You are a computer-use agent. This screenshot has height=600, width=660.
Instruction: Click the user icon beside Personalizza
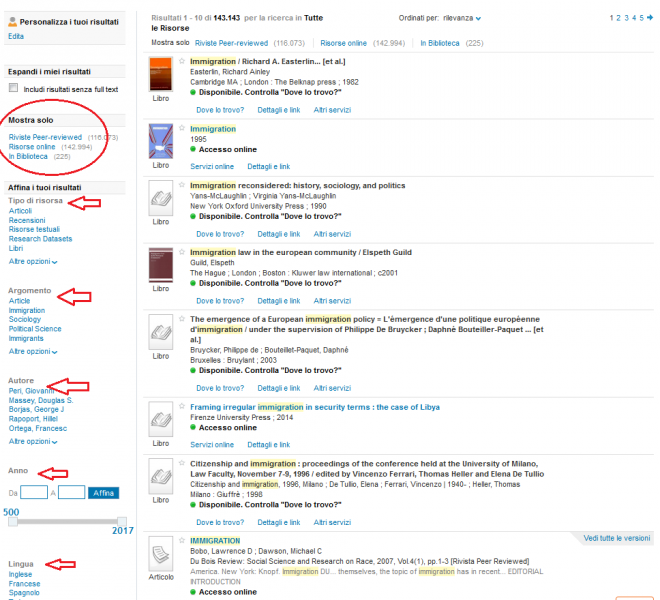tap(13, 20)
